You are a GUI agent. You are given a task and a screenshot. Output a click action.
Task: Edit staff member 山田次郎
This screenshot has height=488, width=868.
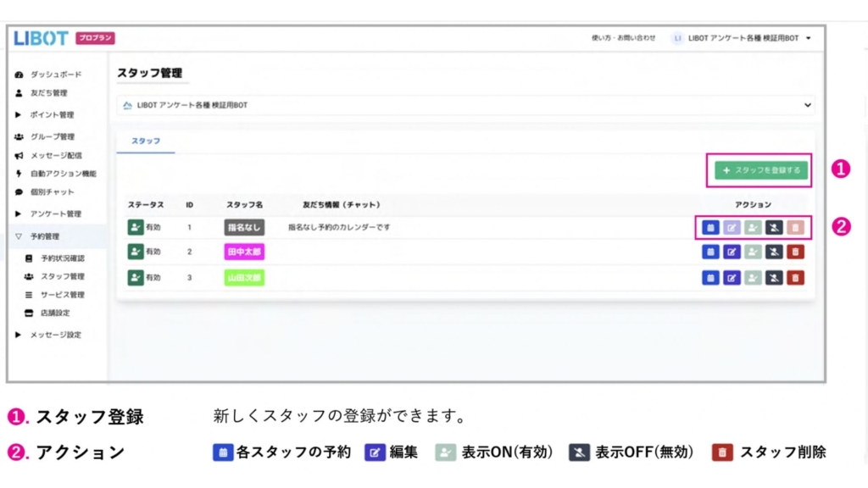click(x=732, y=278)
